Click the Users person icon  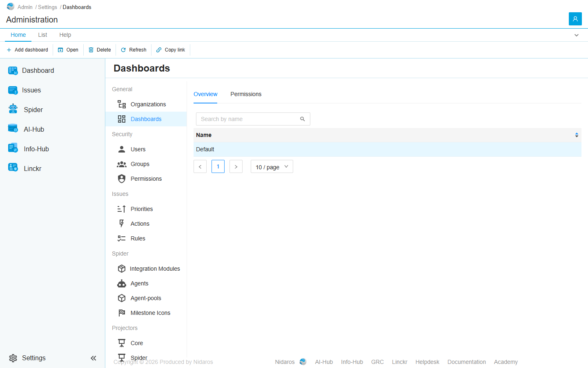click(122, 149)
